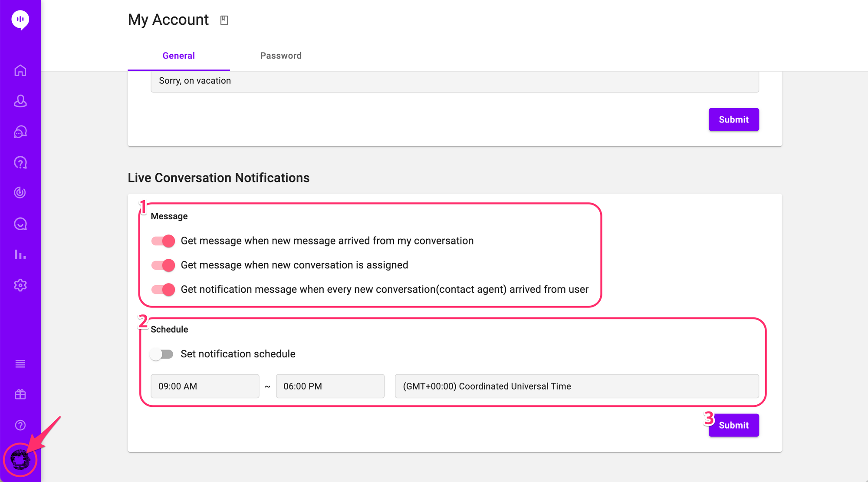This screenshot has width=868, height=482.
Task: Submit the Live Conversation Notifications settings
Action: (x=733, y=425)
